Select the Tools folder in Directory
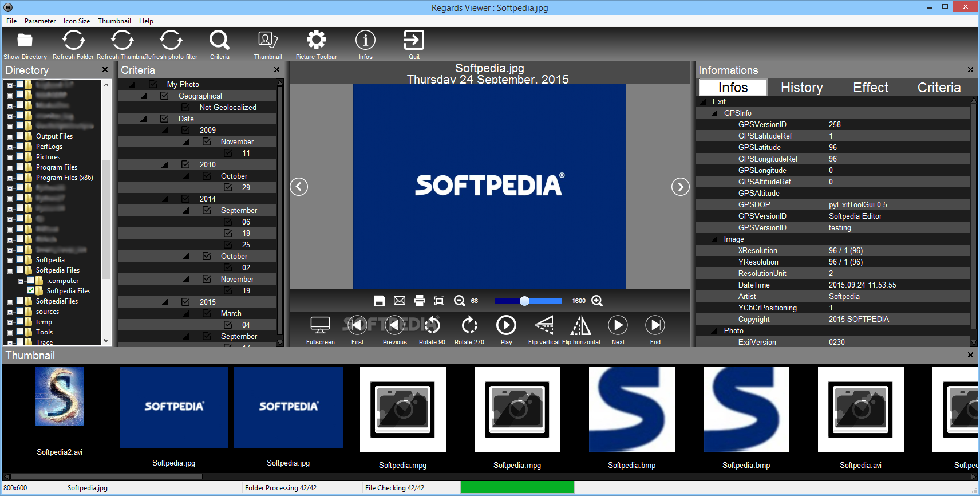The width and height of the screenshot is (980, 496). click(45, 332)
